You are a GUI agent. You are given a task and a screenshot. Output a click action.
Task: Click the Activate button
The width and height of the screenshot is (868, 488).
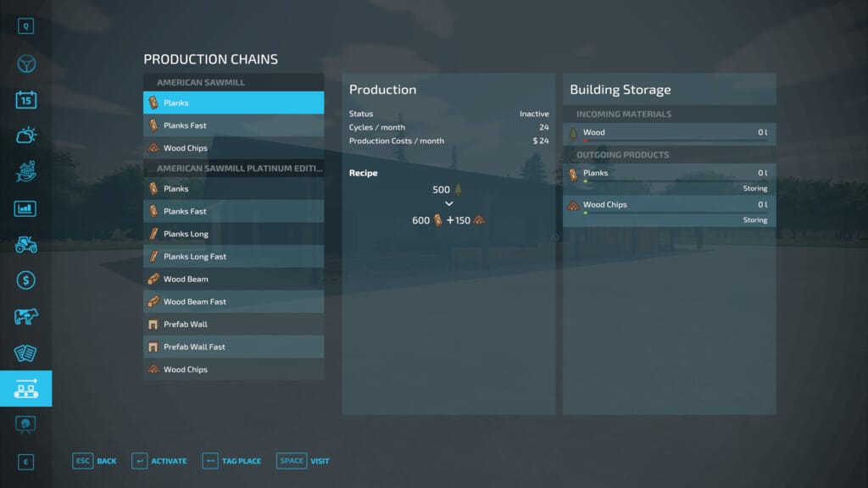click(x=159, y=461)
